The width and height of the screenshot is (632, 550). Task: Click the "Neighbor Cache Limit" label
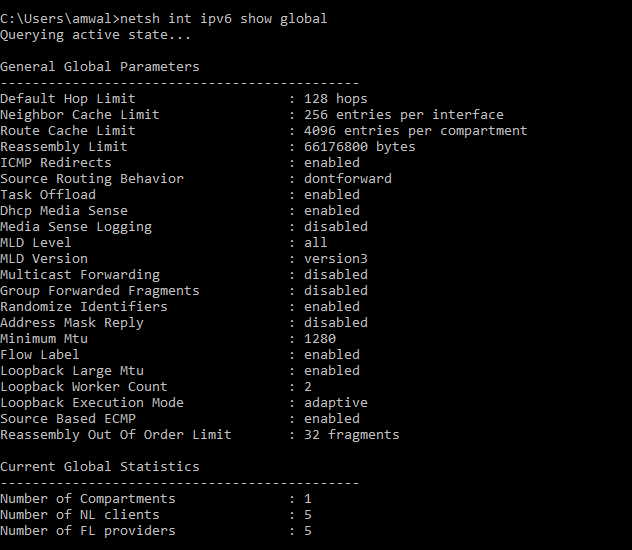click(x=80, y=115)
